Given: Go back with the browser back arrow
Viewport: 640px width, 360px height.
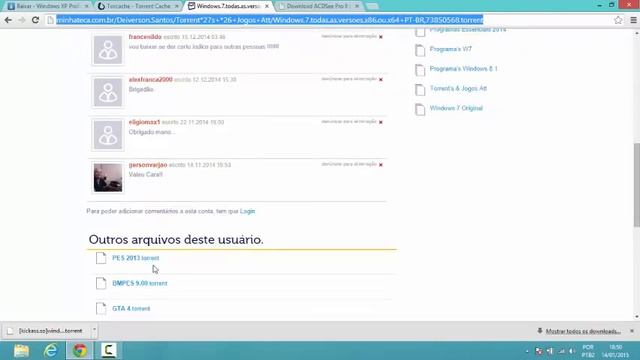Looking at the screenshot, I should (x=8, y=20).
